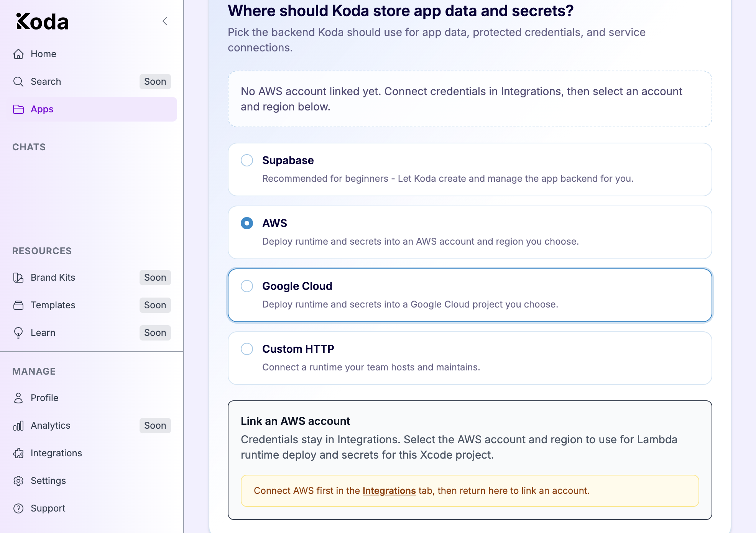This screenshot has height=533, width=756.
Task: Click the Templates icon
Action: click(18, 305)
